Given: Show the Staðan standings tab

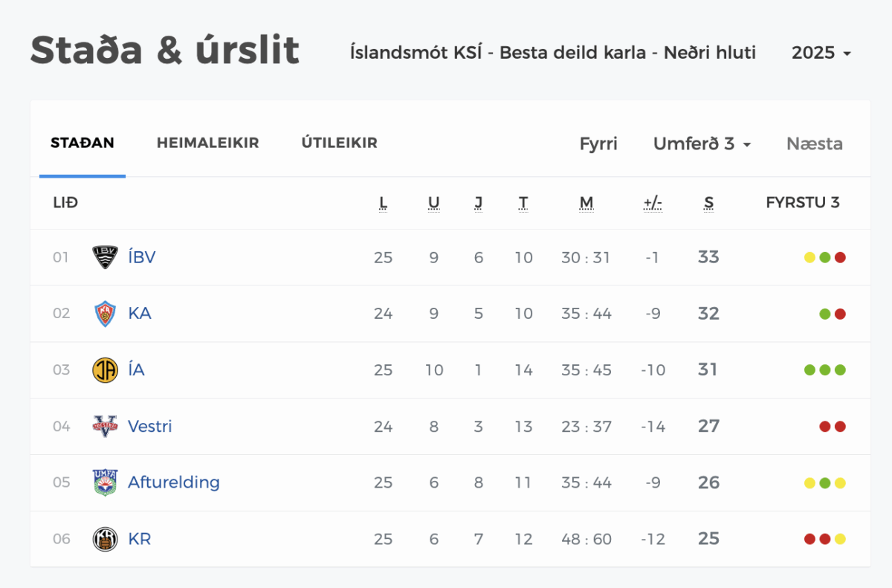Looking at the screenshot, I should coord(83,143).
